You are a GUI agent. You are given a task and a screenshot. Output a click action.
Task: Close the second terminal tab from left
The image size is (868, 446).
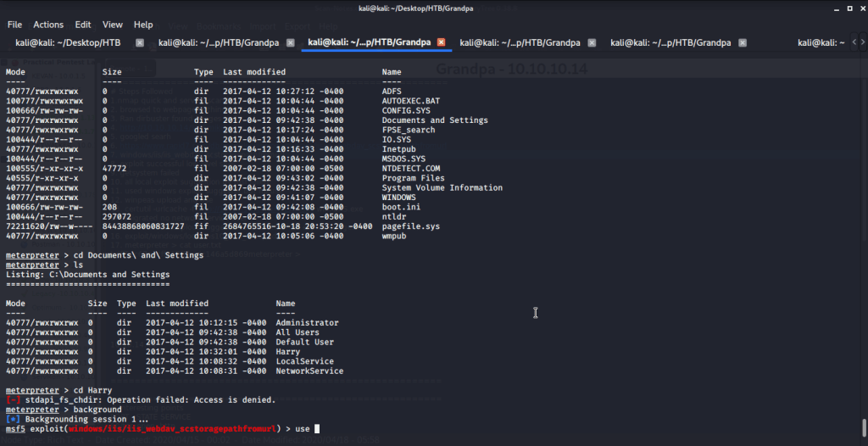[x=291, y=42]
